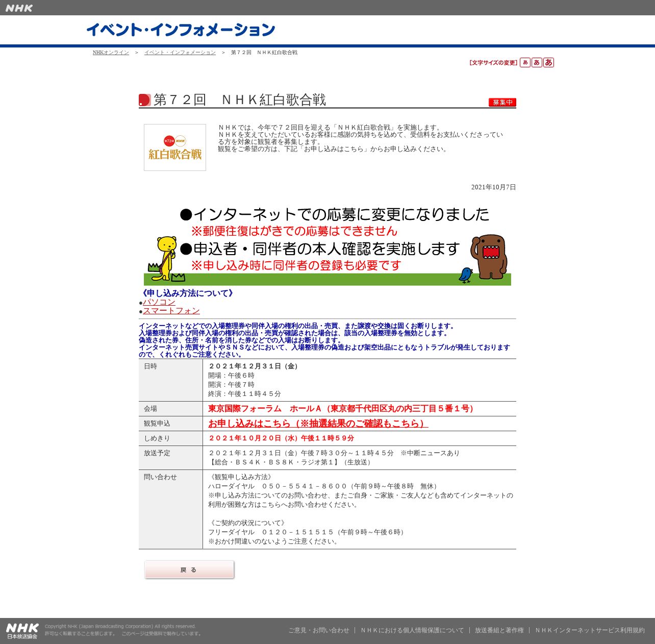The width and height of the screenshot is (655, 644).
Task: Click the 東京国際フォーラム ホールＡ venue text
Action: point(342,409)
